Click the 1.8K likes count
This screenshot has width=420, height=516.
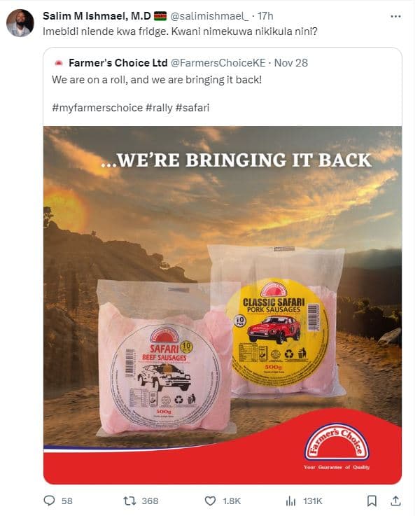tap(232, 501)
